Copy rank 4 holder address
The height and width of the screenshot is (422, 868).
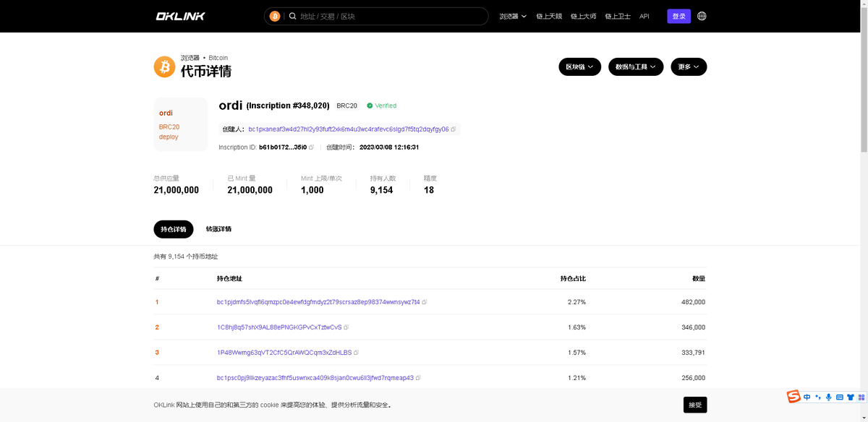tap(419, 378)
